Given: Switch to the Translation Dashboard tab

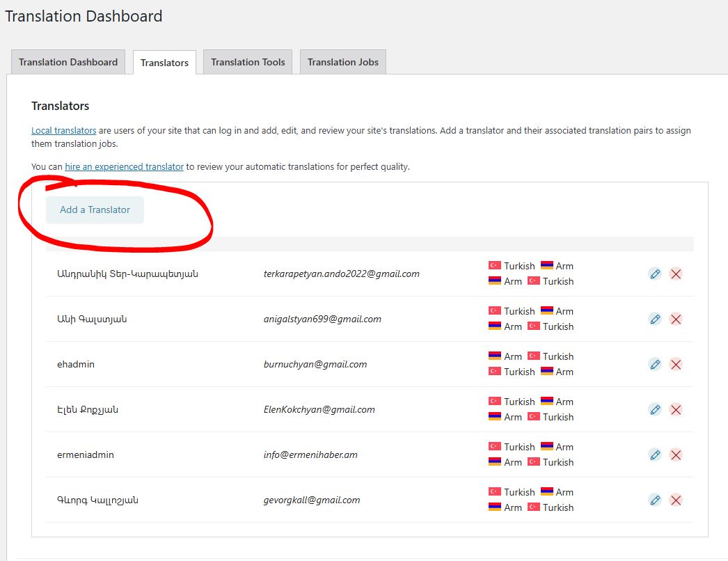Looking at the screenshot, I should [x=68, y=62].
